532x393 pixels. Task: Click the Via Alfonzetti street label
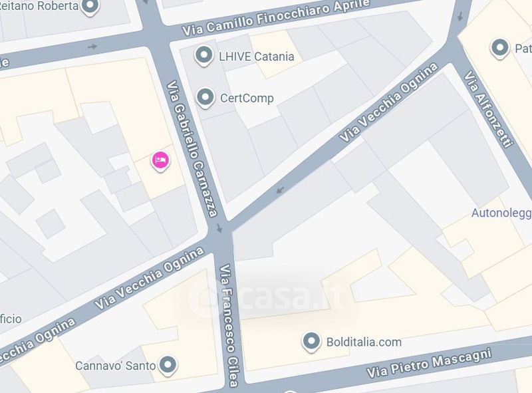tap(488, 109)
